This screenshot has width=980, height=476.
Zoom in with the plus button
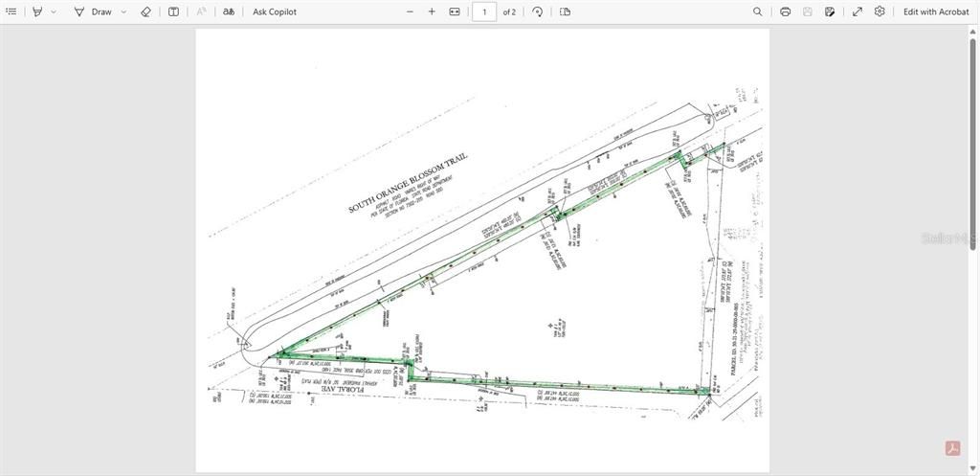tap(432, 11)
